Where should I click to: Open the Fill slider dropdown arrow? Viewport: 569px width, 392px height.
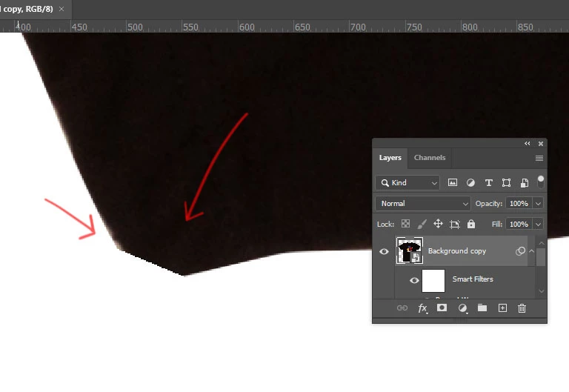[538, 225]
